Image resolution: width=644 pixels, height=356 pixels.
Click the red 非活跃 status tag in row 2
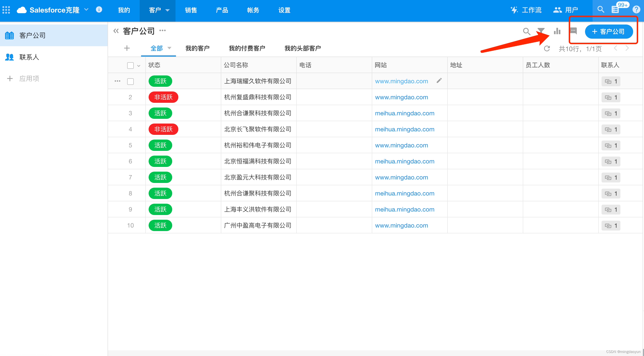pyautogui.click(x=163, y=97)
